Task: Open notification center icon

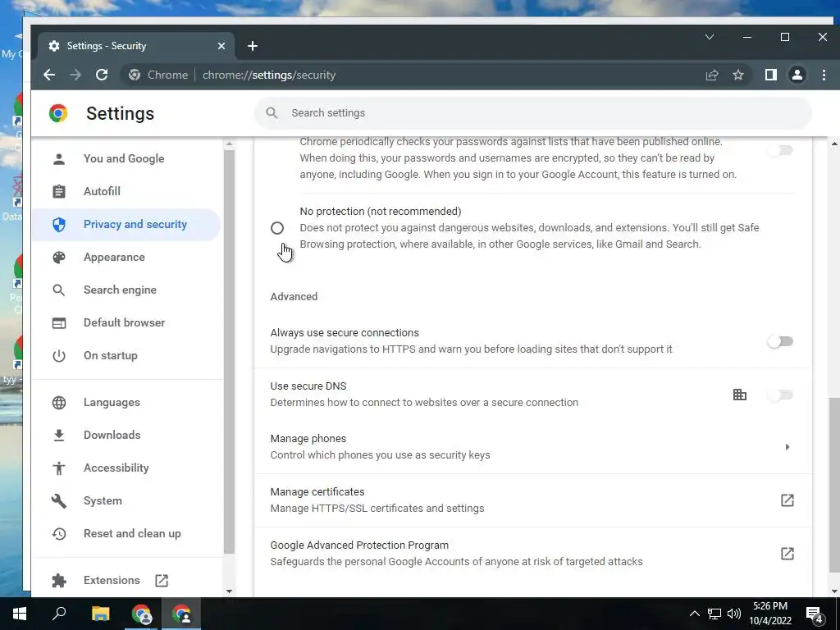Action: (815, 614)
